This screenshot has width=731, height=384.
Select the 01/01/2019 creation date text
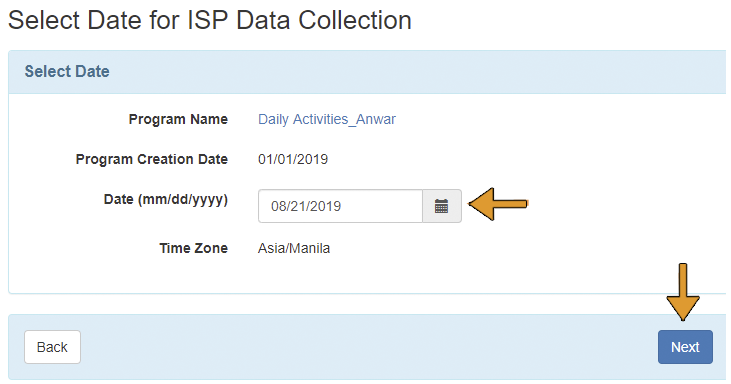[293, 159]
